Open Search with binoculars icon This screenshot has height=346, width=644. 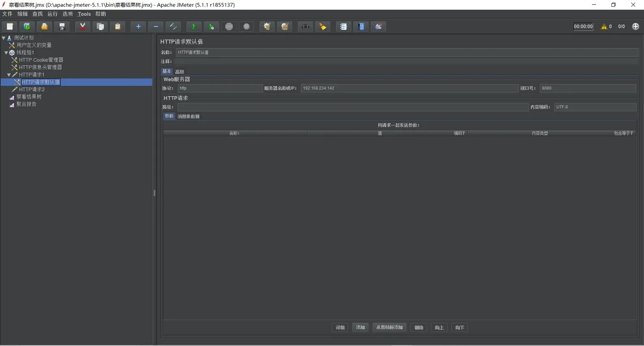coord(305,27)
